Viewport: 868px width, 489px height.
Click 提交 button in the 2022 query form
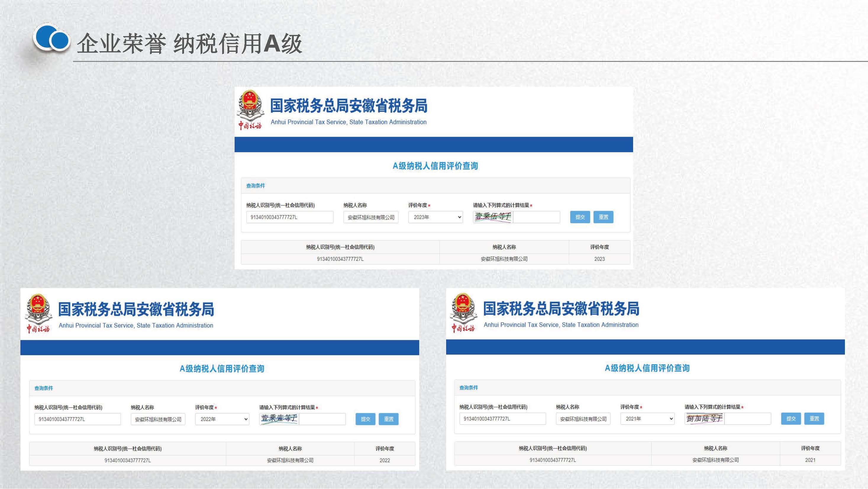pos(365,419)
